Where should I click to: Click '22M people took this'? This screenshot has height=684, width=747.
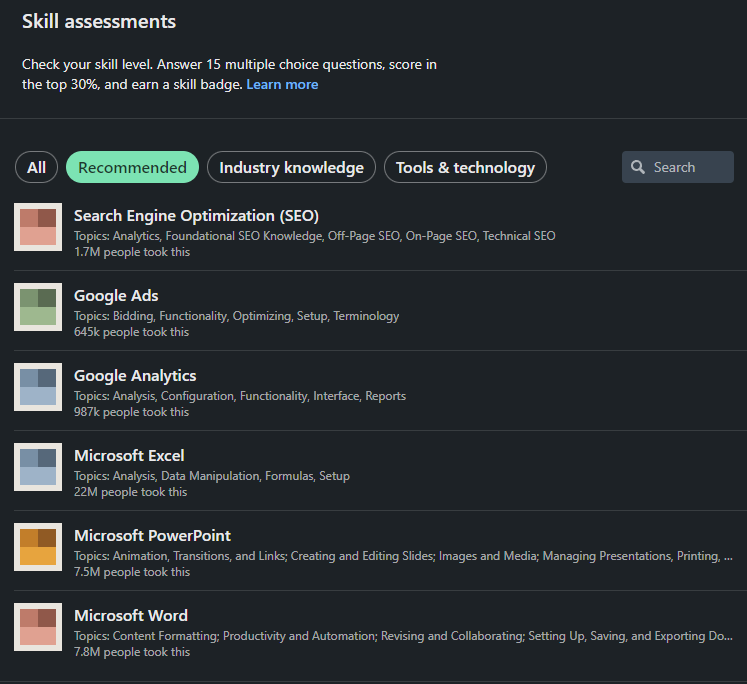pos(131,492)
